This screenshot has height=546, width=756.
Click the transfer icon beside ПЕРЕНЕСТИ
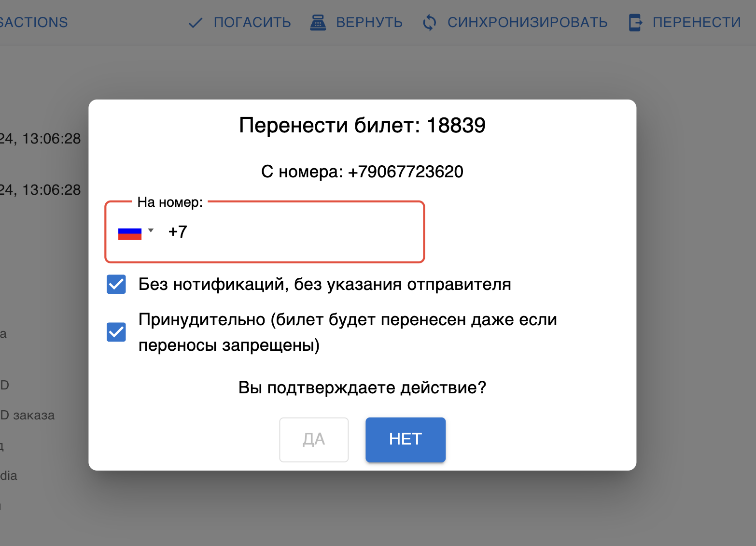[635, 23]
